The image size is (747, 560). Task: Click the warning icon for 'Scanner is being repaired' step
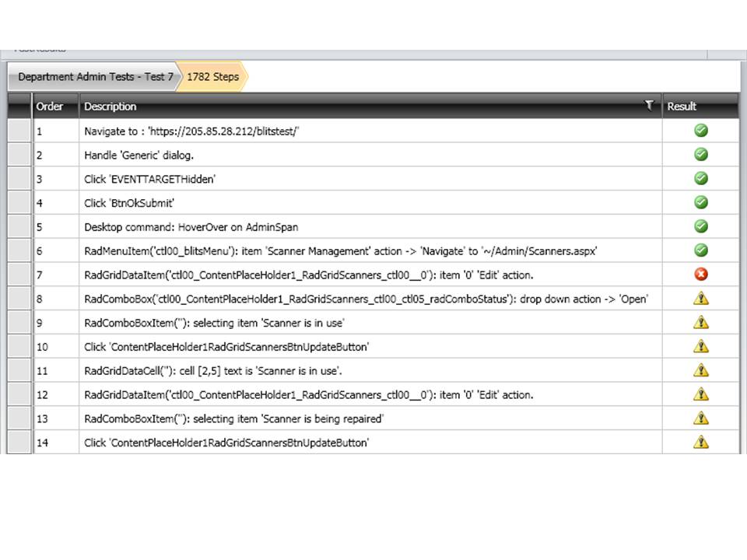(x=701, y=418)
